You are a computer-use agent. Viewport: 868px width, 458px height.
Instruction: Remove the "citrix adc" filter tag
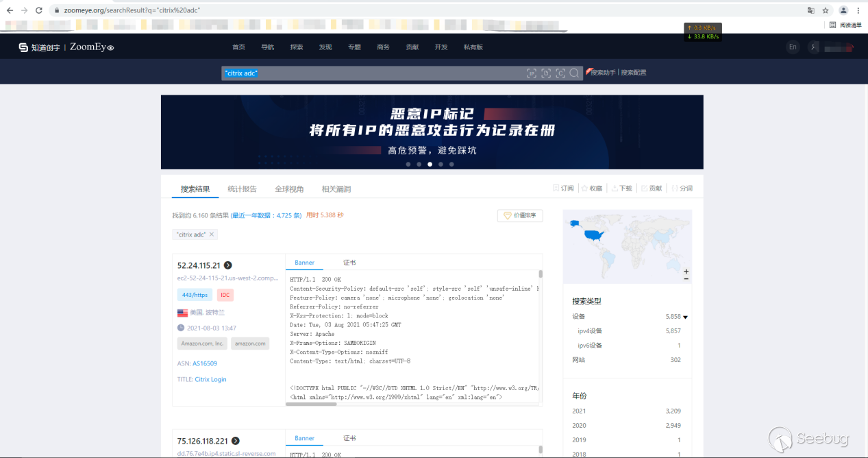point(212,234)
